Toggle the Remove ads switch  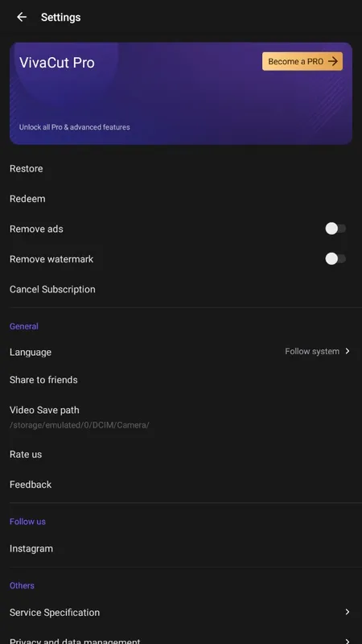pos(335,229)
